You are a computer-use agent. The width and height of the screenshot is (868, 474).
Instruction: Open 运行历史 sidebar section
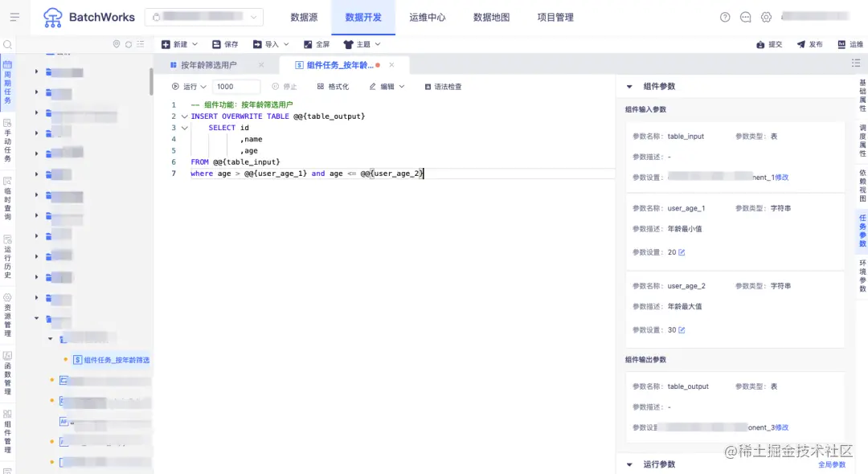pyautogui.click(x=8, y=256)
